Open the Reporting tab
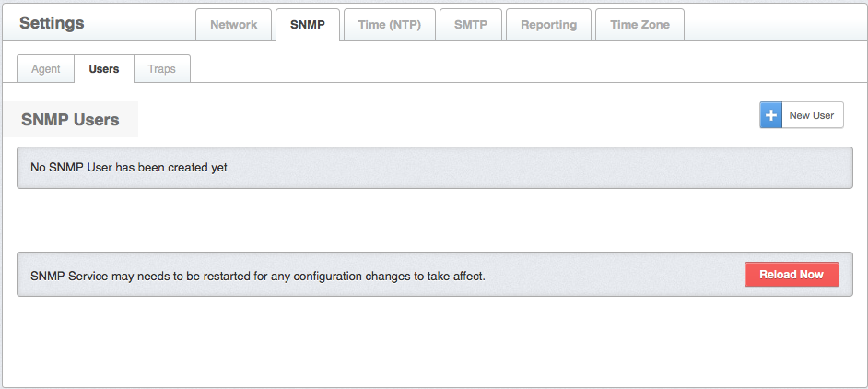Screen dimensions: 868x389 pos(548,25)
